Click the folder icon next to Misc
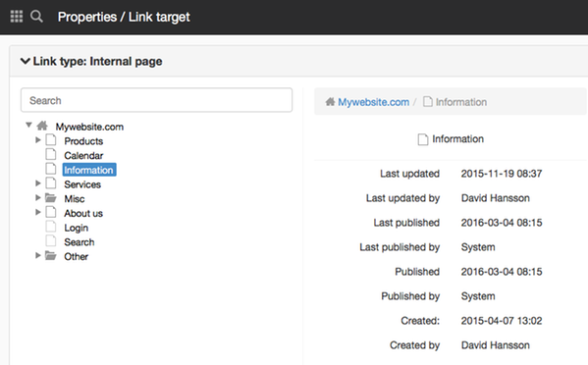 coord(51,197)
